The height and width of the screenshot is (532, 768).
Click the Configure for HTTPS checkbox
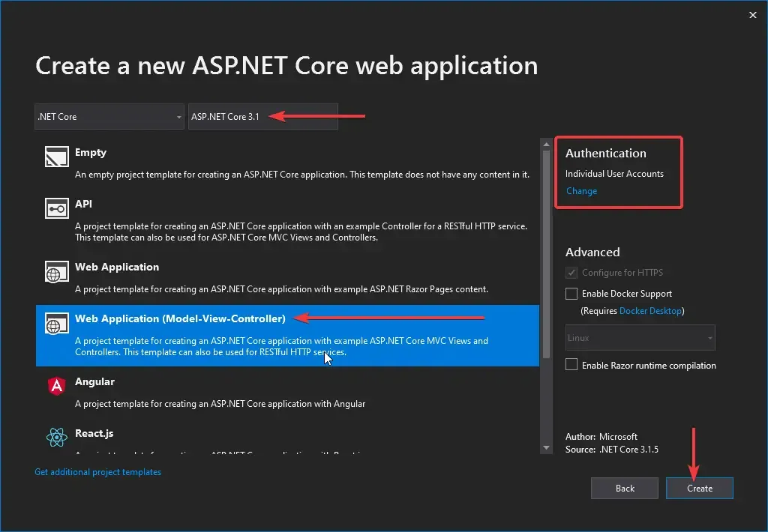(x=571, y=272)
